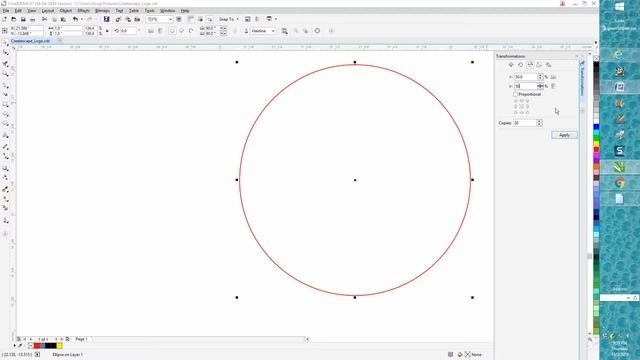Open the Edit menu
640x360 pixels.
[x=18, y=11]
